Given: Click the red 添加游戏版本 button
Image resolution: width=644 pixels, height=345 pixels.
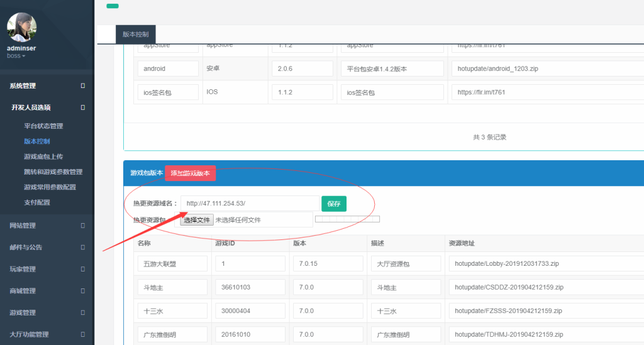Looking at the screenshot, I should click(x=190, y=173).
